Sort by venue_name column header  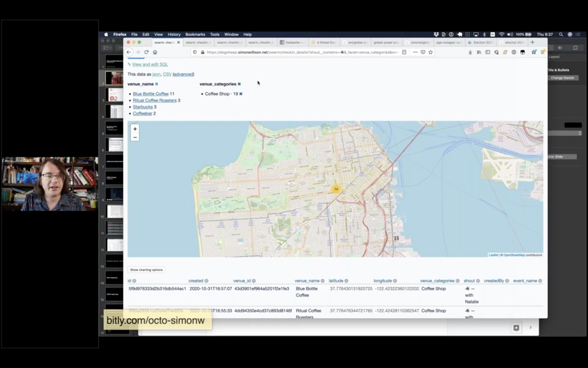(307, 281)
